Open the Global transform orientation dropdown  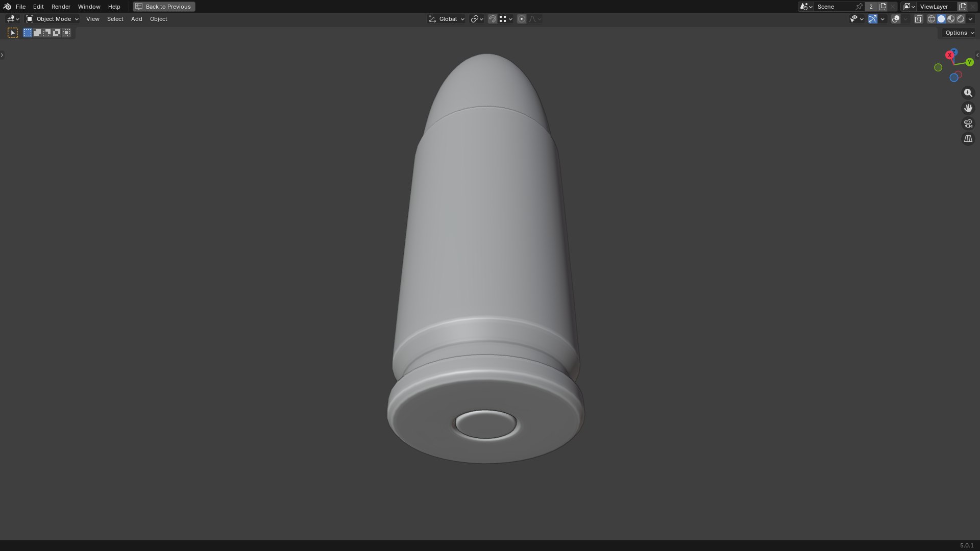click(447, 19)
